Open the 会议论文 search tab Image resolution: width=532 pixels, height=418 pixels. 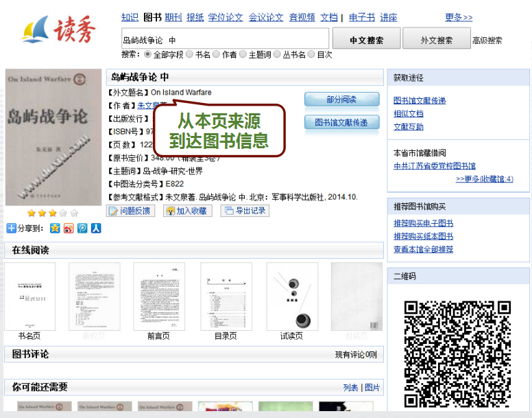click(266, 17)
